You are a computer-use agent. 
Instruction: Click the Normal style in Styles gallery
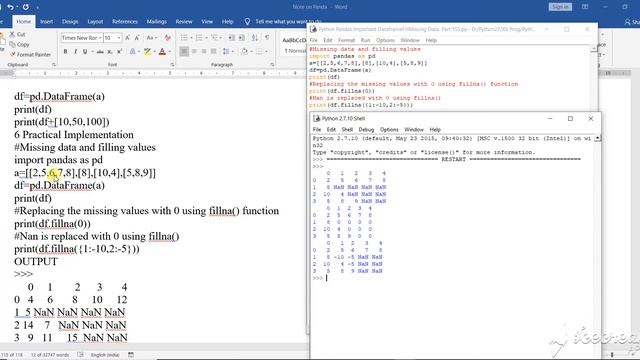[295, 45]
